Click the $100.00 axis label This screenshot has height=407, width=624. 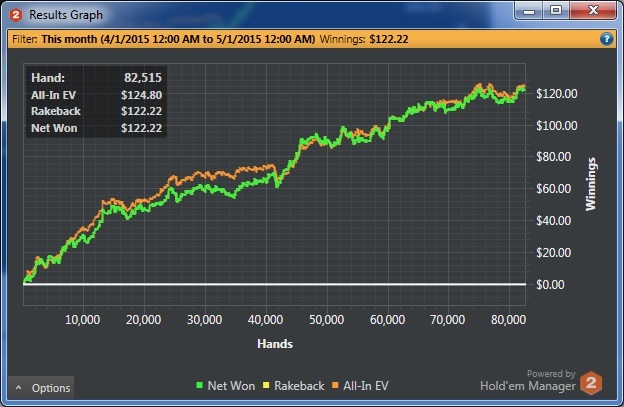[556, 126]
